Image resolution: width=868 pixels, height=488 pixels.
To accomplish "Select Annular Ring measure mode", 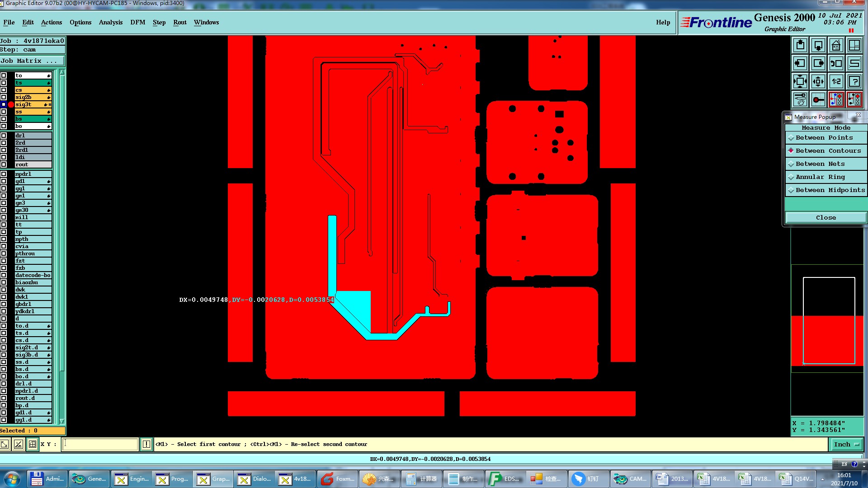I will [826, 177].
